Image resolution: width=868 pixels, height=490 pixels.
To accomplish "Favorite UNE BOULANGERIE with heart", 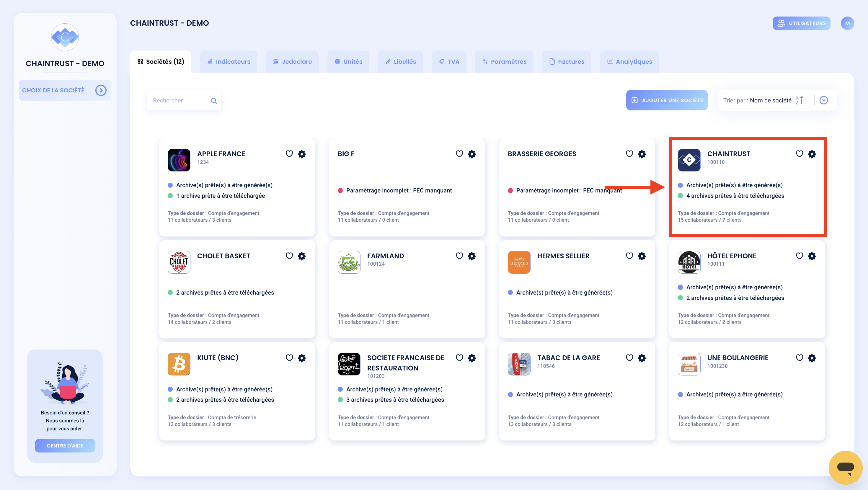I will point(800,357).
